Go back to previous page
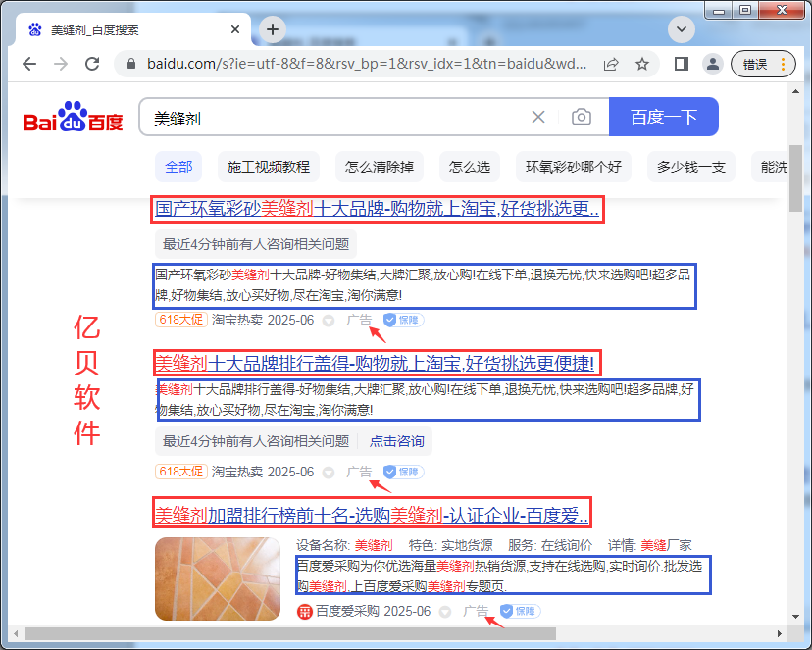This screenshot has height=650, width=812. click(x=29, y=64)
